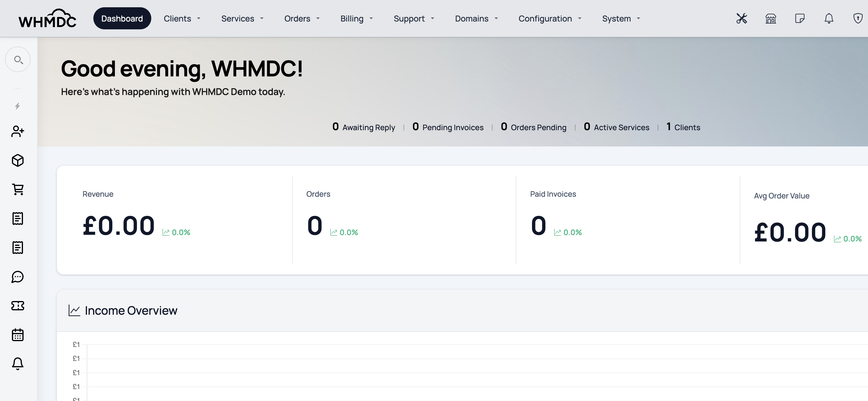Screen dimensions: 868x401
Task: Open the lower receipt sidebar icon
Action: (17, 248)
